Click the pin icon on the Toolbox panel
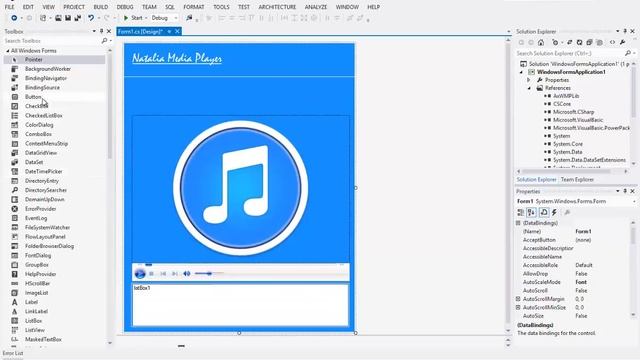This screenshot has width=640, height=360. click(102, 31)
